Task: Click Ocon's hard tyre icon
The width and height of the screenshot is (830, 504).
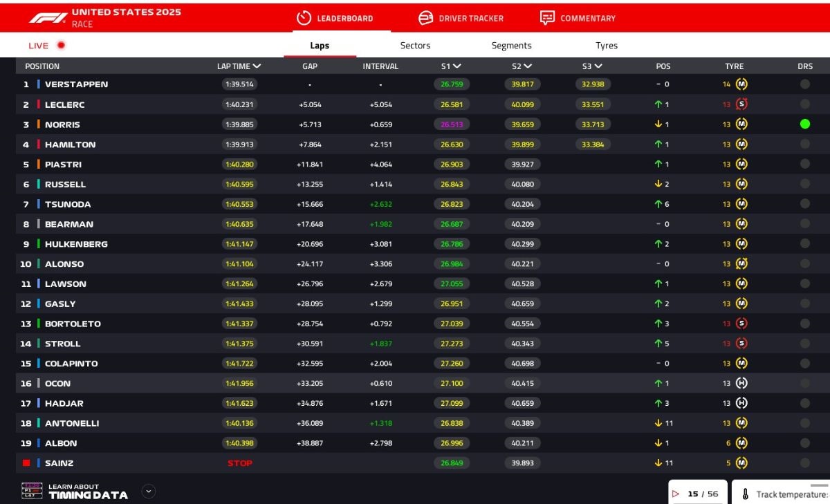Action: click(741, 383)
